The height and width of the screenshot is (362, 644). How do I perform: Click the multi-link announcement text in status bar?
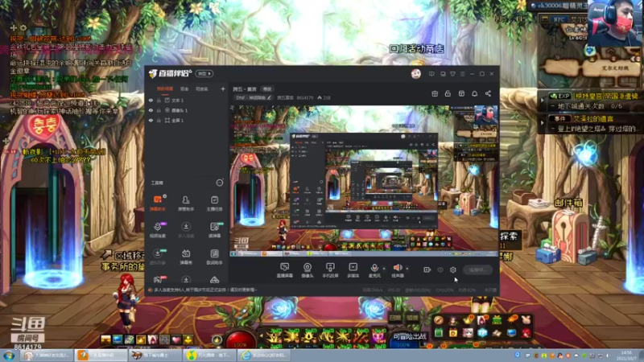tap(206, 290)
